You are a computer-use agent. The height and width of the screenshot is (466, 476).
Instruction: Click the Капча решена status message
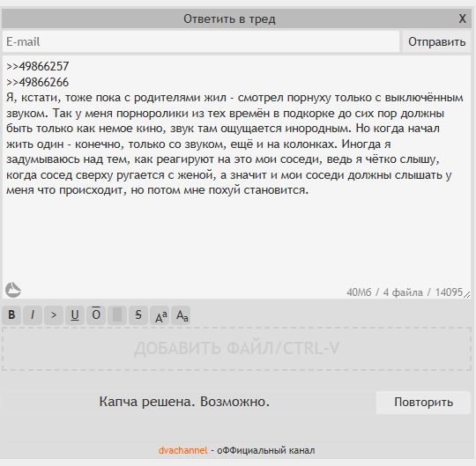click(184, 402)
